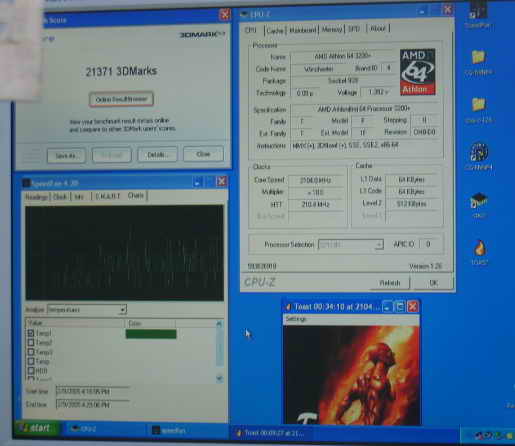Viewport: 515px width, 446px height.
Task: Click the Save As button in 3DMark
Action: coord(66,156)
